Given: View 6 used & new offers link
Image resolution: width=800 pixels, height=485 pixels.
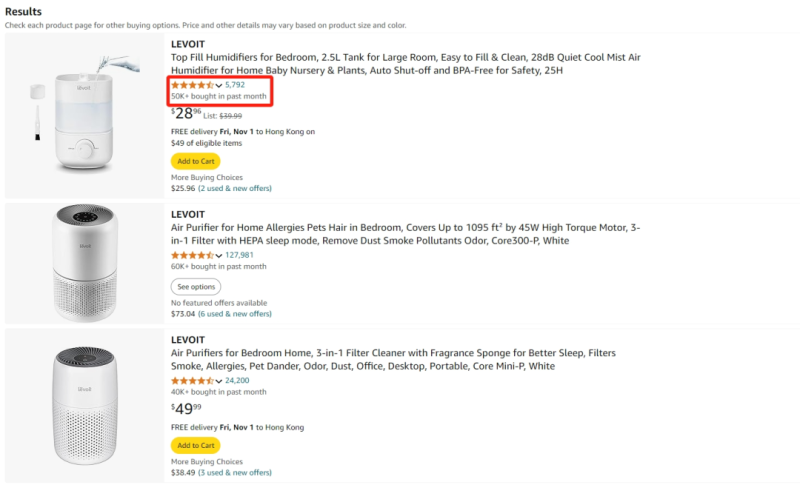Looking at the screenshot, I should [234, 314].
